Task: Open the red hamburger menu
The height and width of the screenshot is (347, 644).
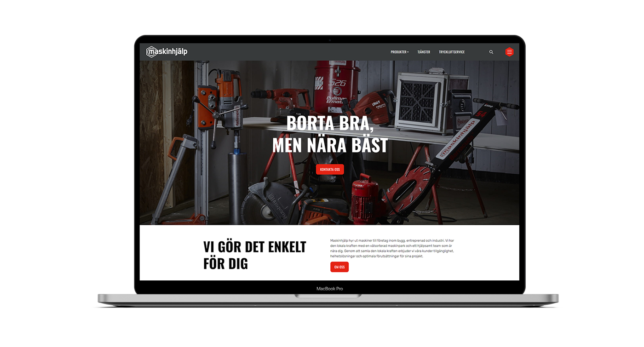Action: pos(509,52)
